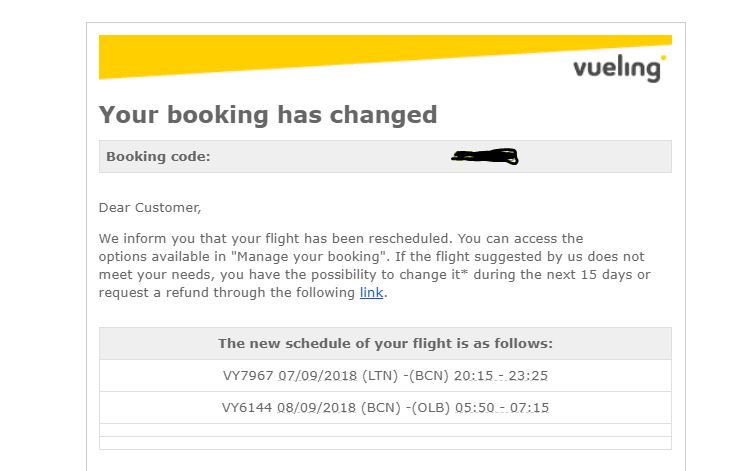Viewport: 756px width, 471px height.
Task: Open the refund request 'link' hyperlink
Action: [x=371, y=293]
